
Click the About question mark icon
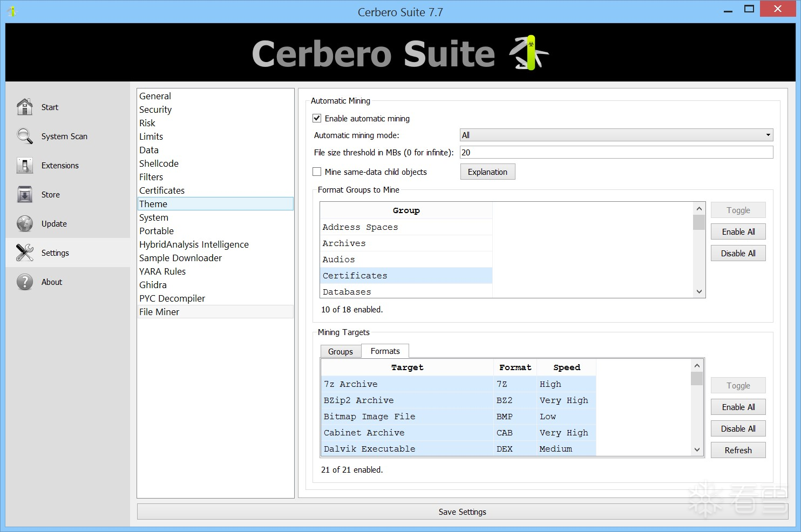[x=25, y=282]
